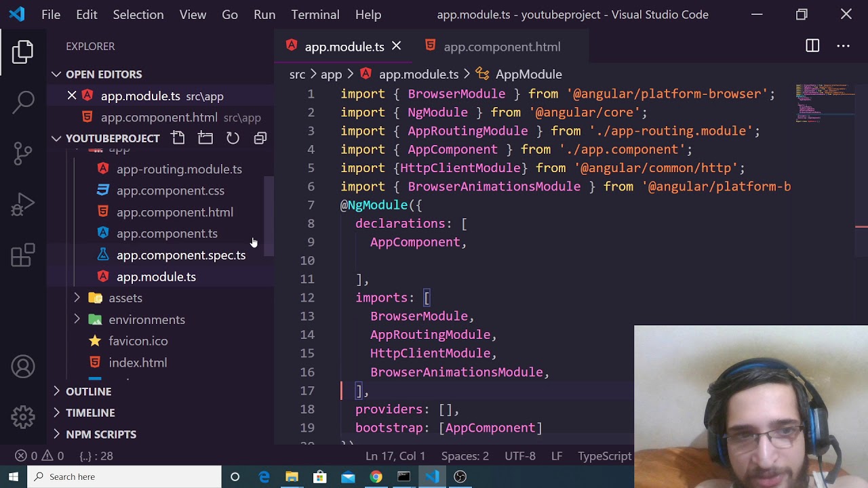Image resolution: width=868 pixels, height=488 pixels.
Task: Collapse all folders in explorer
Action: pos(260,138)
